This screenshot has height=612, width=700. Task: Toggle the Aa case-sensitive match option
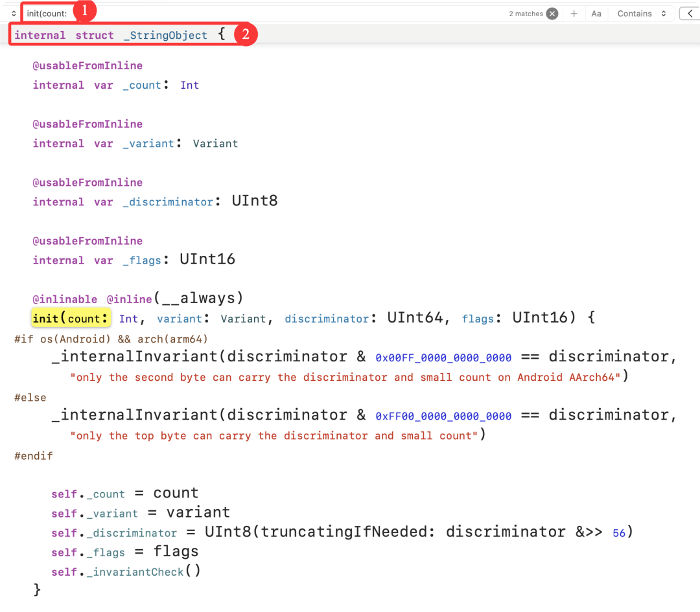click(x=596, y=14)
